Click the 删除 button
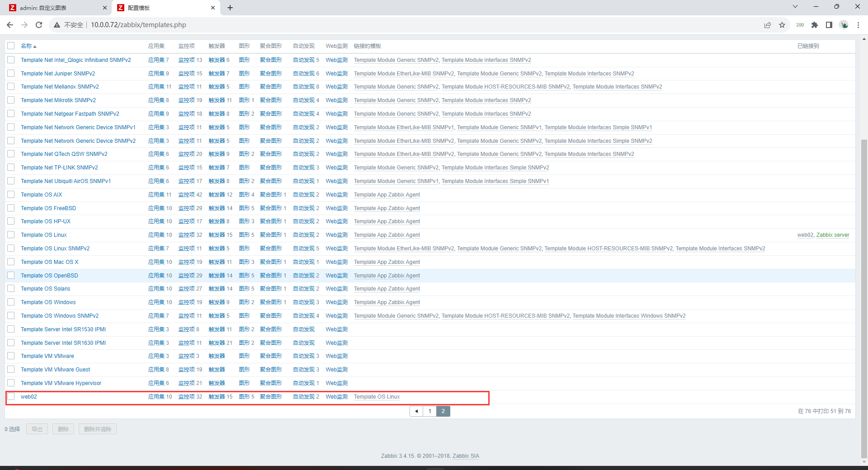 pos(63,429)
